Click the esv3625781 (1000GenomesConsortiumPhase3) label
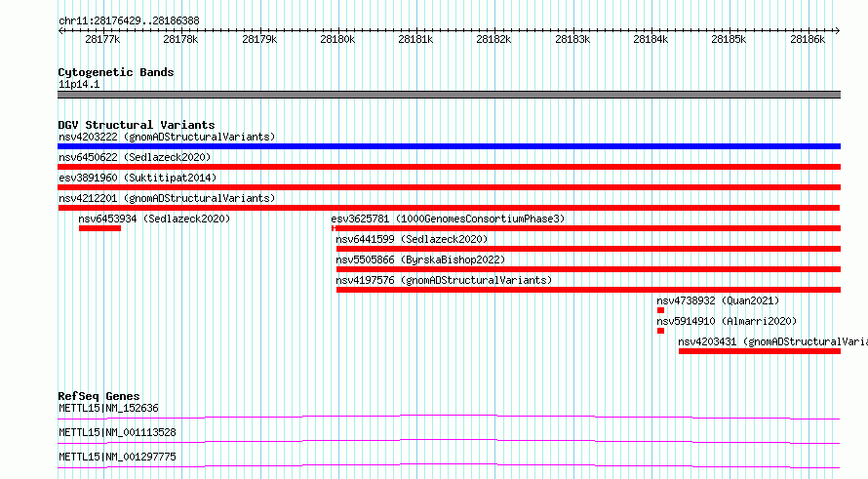868x479 pixels. (x=448, y=219)
